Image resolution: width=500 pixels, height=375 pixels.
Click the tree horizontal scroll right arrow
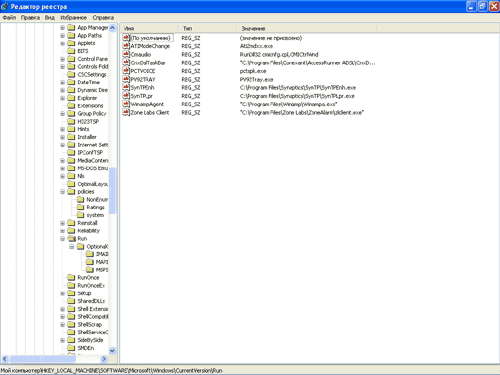click(x=104, y=359)
